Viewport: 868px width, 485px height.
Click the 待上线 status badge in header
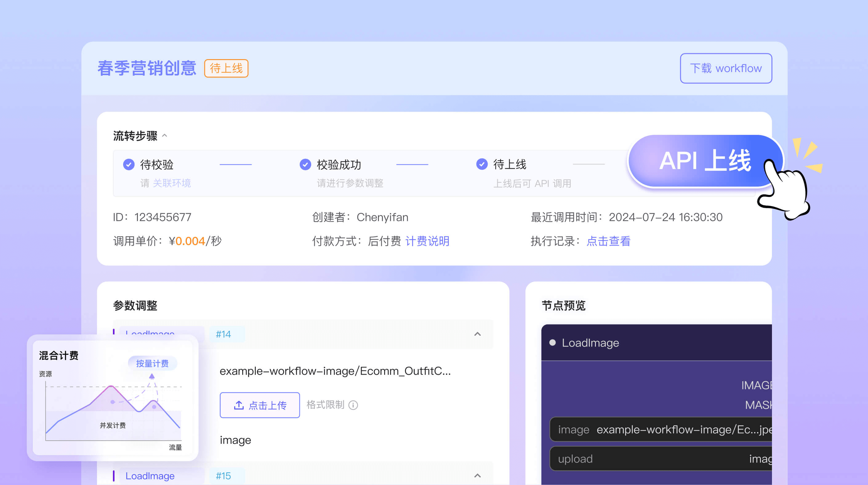point(226,68)
